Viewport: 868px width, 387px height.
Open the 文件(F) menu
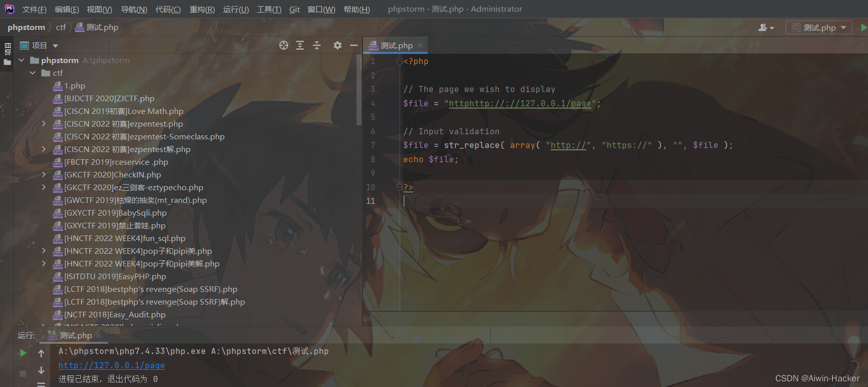click(34, 9)
